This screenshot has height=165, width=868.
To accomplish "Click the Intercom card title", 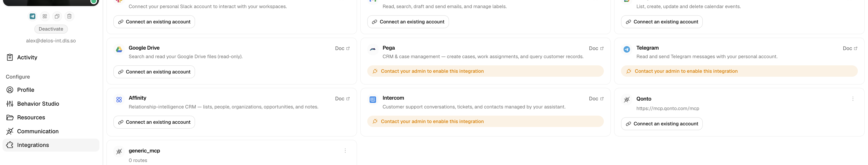I will (393, 98).
